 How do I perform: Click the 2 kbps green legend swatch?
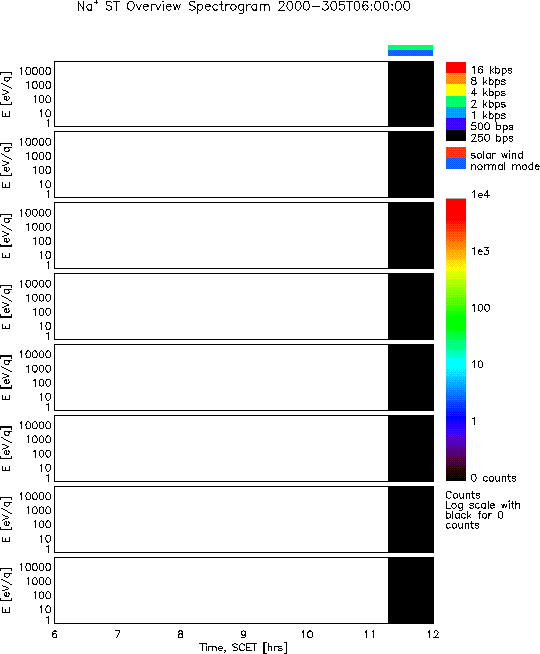(456, 101)
